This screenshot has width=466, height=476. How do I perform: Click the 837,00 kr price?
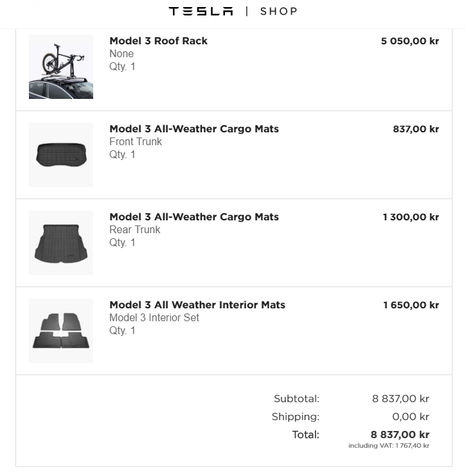(416, 128)
